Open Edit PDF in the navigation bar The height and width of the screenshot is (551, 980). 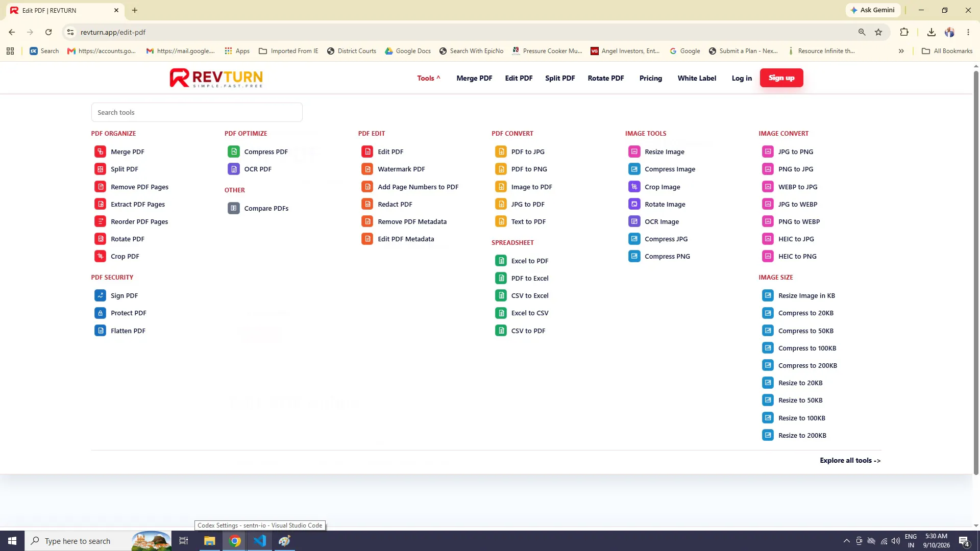coord(519,78)
